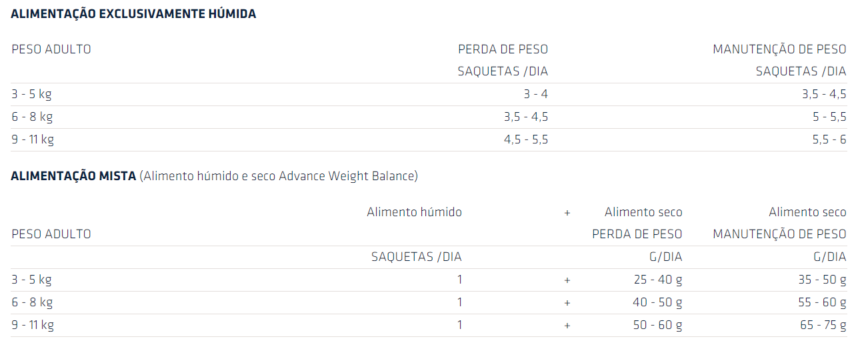Viewport: 868px width, 351px height.
Task: Click 'SAQUETAS /DIA' under Alimento húmido
Action: (416, 257)
